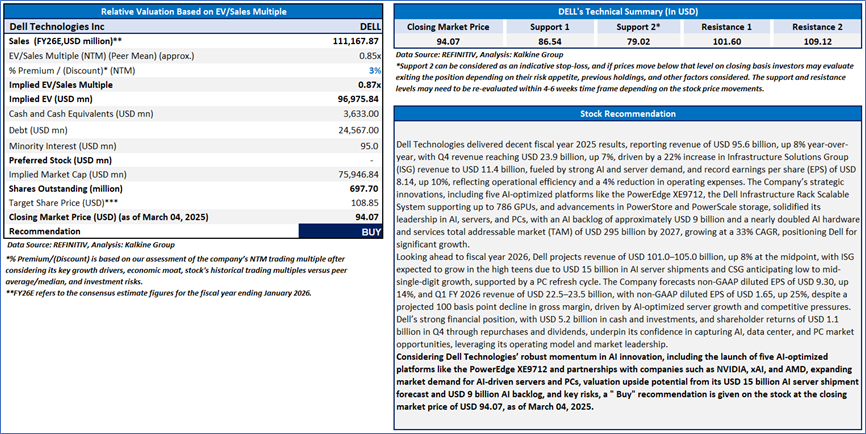Select the Sales value 111,167.87
This screenshot has height=434, width=866.
(356, 41)
